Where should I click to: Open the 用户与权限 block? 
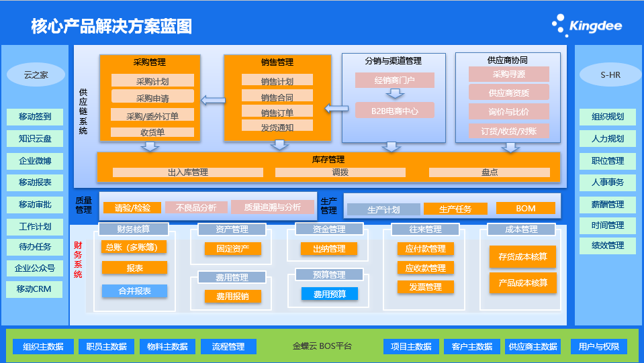tap(598, 347)
